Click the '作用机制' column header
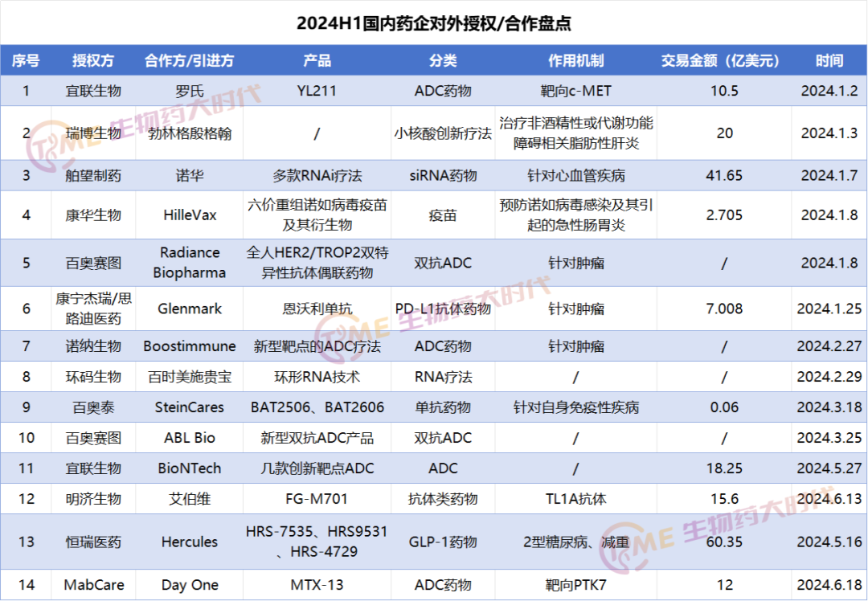 [575, 60]
